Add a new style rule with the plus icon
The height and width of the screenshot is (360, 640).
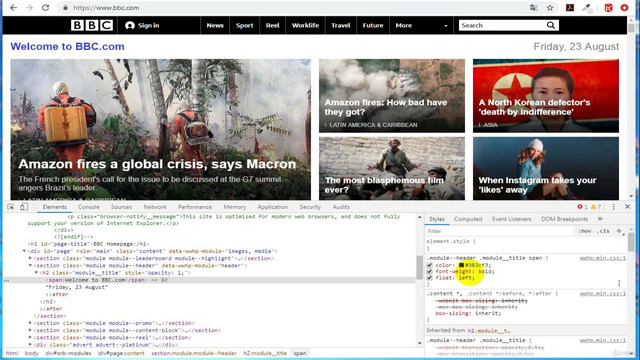(x=619, y=231)
